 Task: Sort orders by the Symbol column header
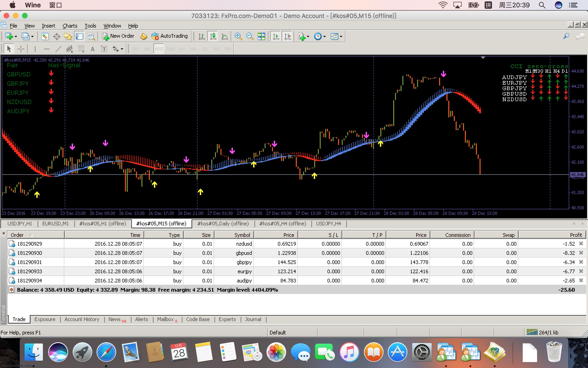click(234, 235)
